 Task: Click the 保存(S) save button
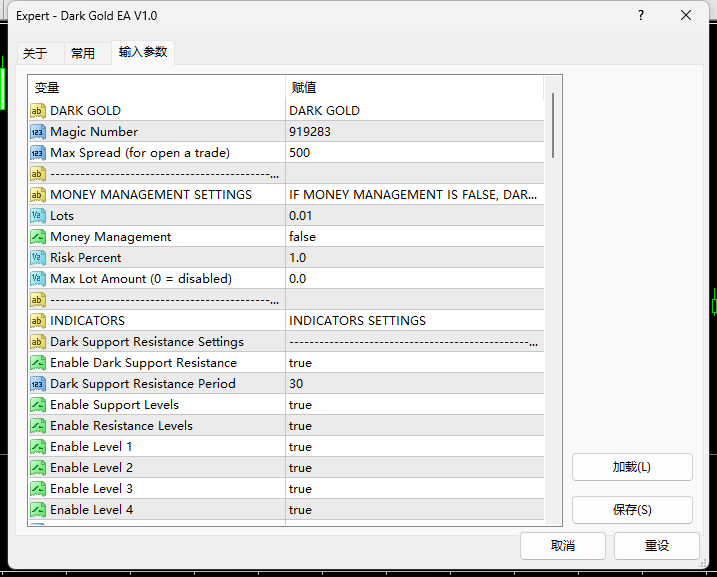point(632,510)
